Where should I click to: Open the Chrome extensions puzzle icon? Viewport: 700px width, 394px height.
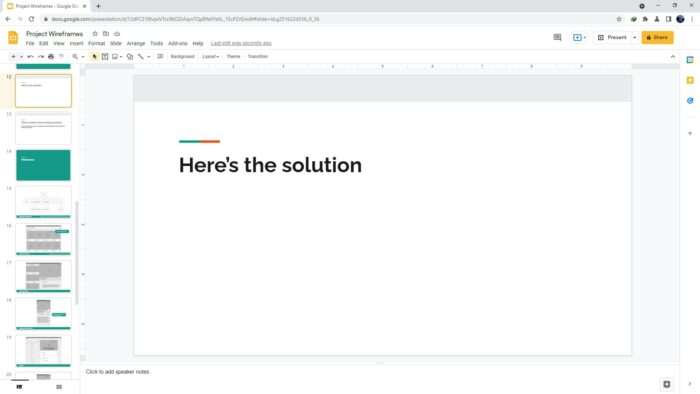pyautogui.click(x=645, y=19)
